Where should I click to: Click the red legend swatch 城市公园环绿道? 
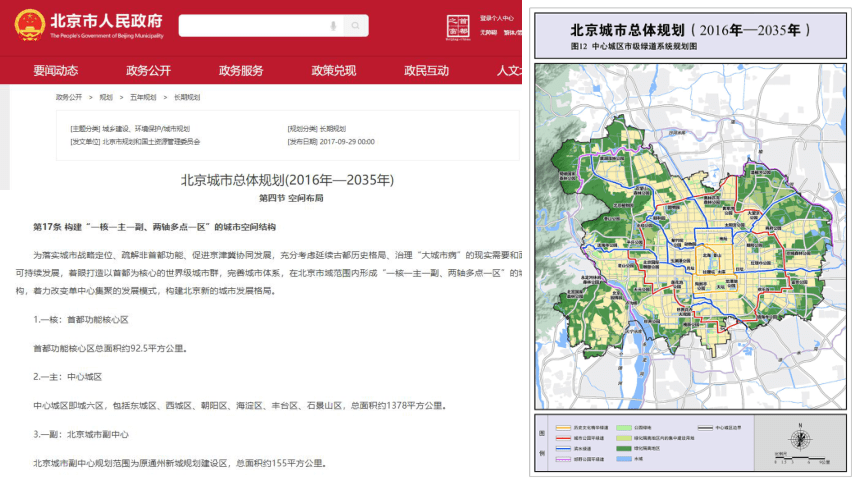563,438
